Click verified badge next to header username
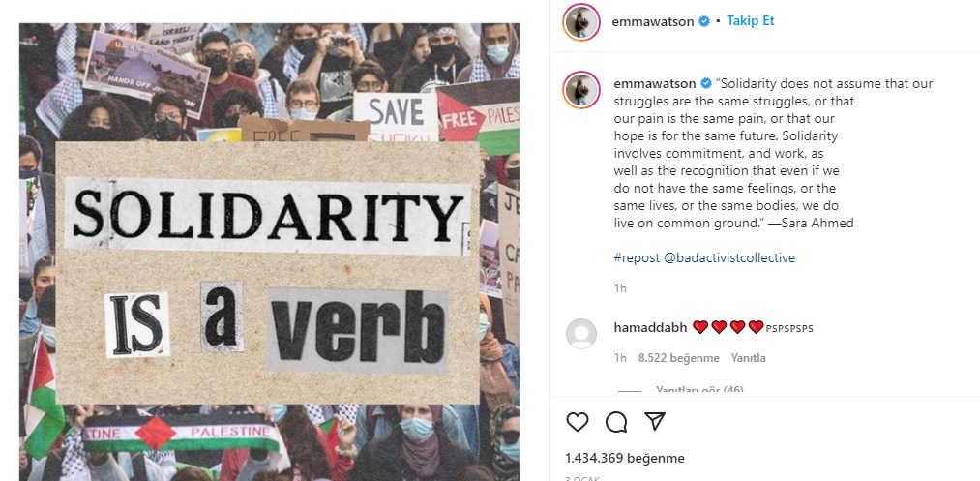The image size is (980, 481). pyautogui.click(x=703, y=21)
